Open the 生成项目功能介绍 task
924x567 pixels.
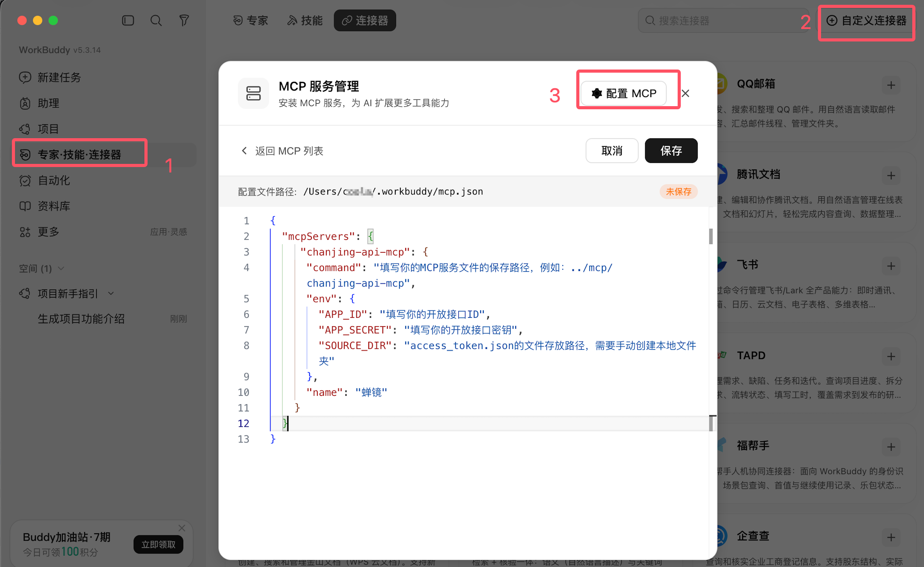(x=81, y=319)
